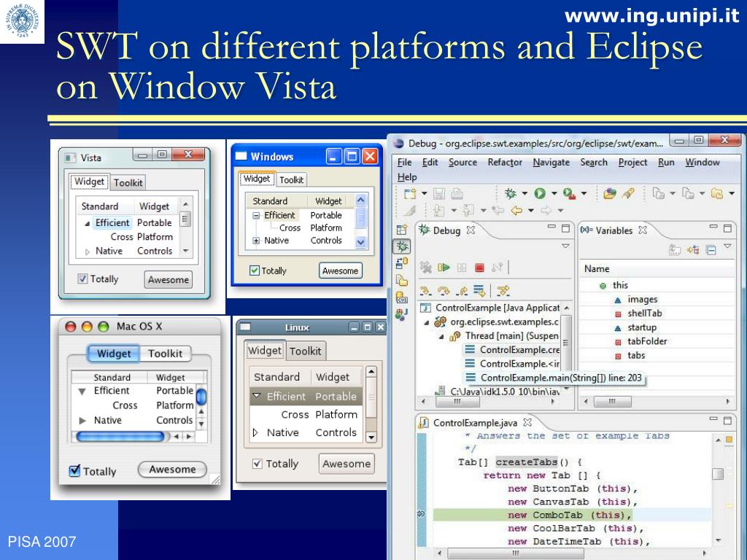The height and width of the screenshot is (560, 747).
Task: Click the horizontal scrollbar in Mac OS X window
Action: click(120, 436)
